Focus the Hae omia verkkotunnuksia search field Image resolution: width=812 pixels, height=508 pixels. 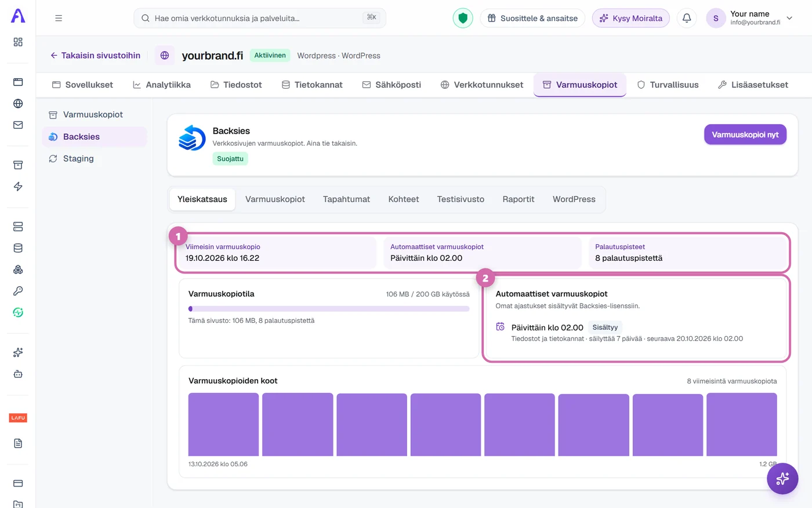tap(260, 18)
